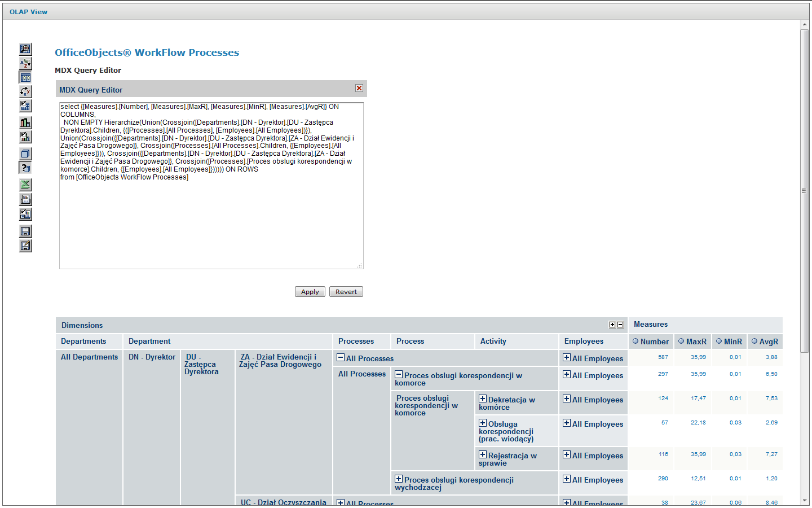This screenshot has height=508, width=812.
Task: Expand Dekretacja w komórce activity
Action: [483, 399]
